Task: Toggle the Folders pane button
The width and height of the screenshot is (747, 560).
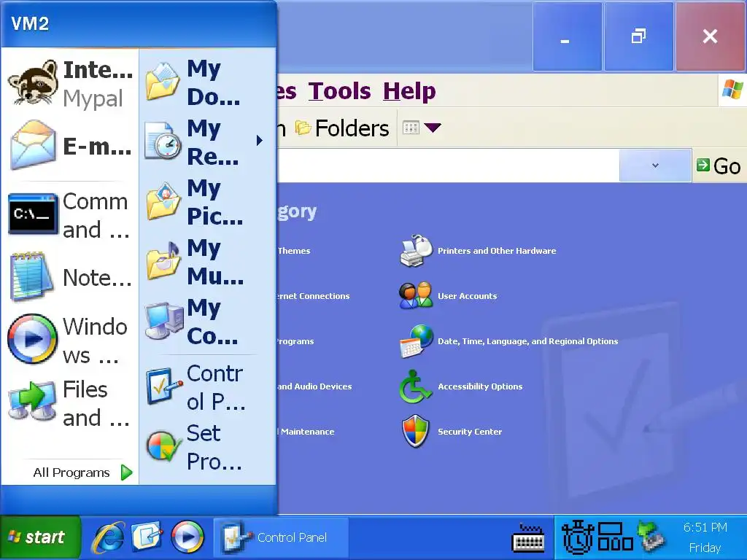Action: 342,128
